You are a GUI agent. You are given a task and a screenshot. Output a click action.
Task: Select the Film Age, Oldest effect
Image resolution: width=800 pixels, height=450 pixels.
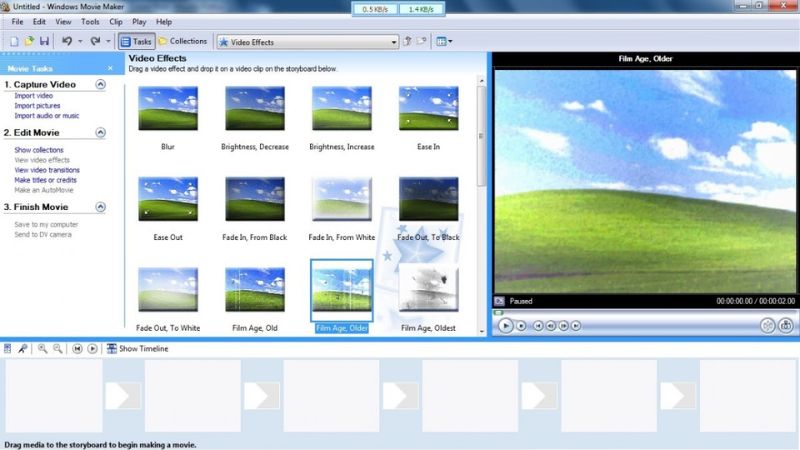pos(429,289)
